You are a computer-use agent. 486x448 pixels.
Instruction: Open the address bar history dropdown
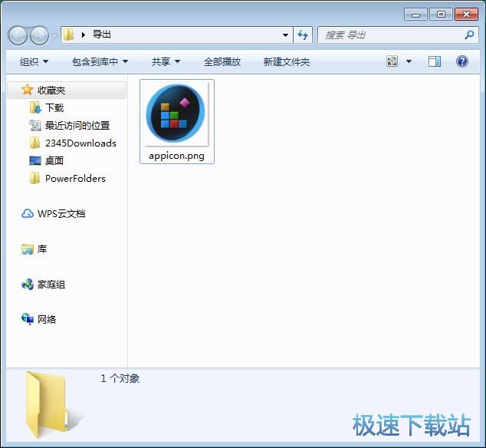pyautogui.click(x=285, y=35)
